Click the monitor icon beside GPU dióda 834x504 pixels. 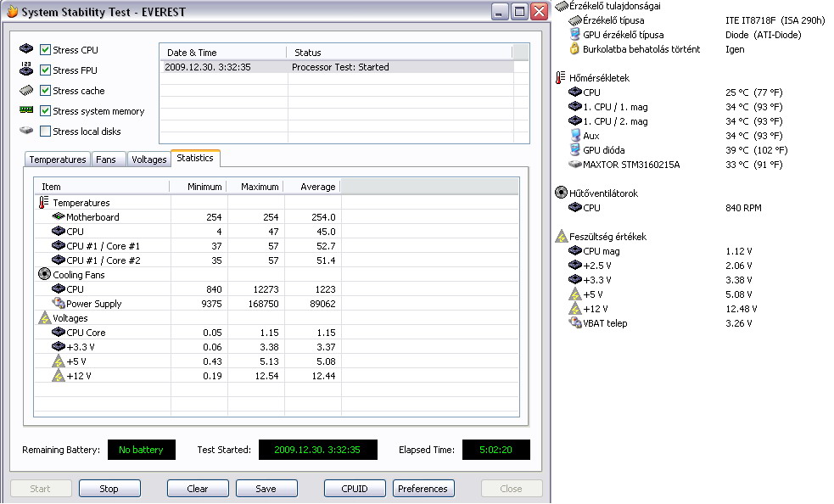point(574,149)
